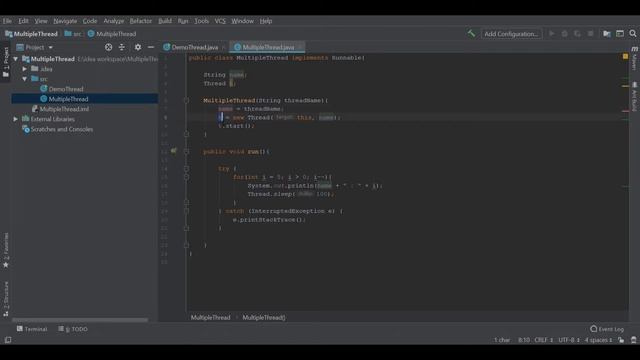Click the Debug bug icon in the toolbar

tap(564, 33)
